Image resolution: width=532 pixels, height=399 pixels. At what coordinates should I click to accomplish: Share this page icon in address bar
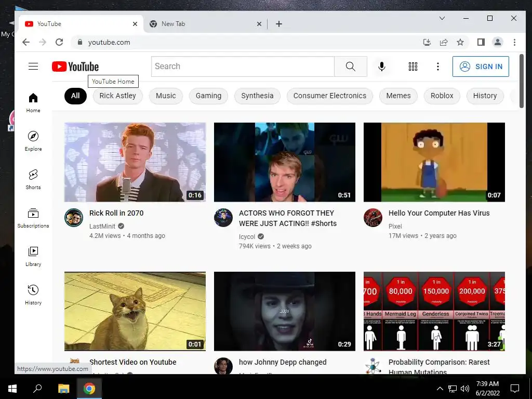tap(444, 42)
